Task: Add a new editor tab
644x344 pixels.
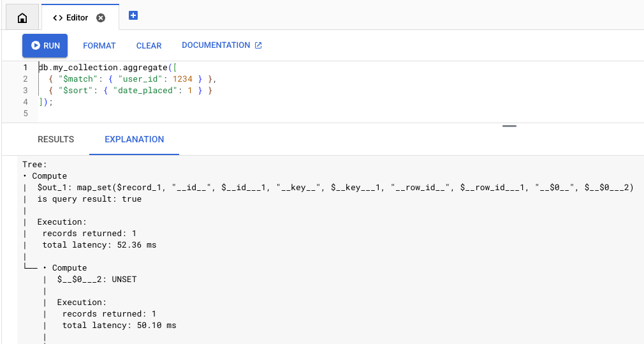Action: click(133, 15)
